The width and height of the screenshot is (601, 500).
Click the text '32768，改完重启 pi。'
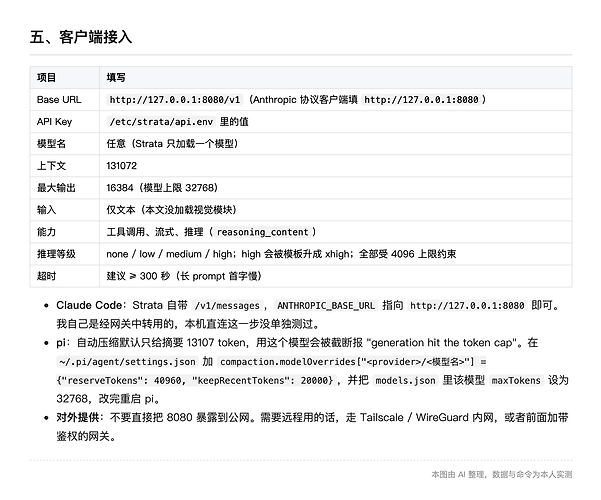point(108,399)
